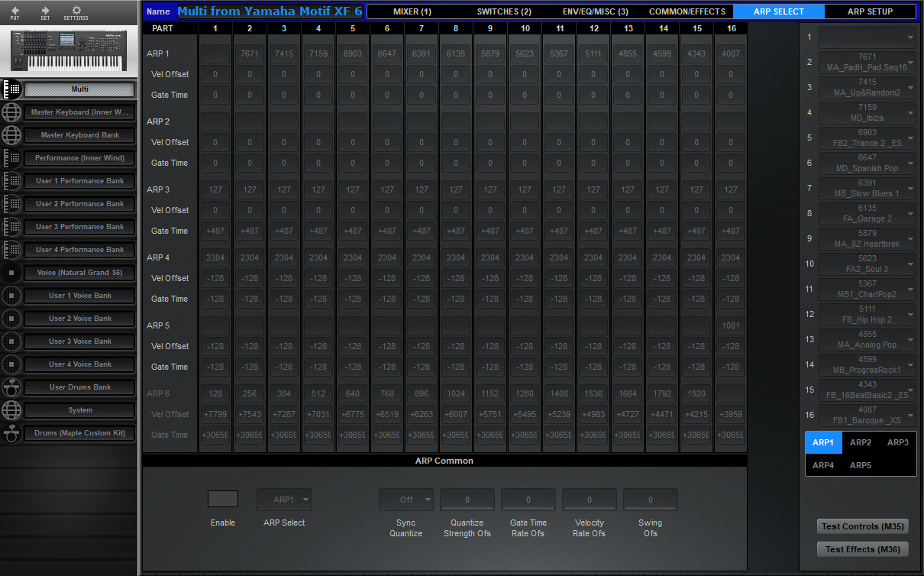Select Voice (Natural Grand S6)
This screenshot has width=924, height=576.
tap(79, 272)
